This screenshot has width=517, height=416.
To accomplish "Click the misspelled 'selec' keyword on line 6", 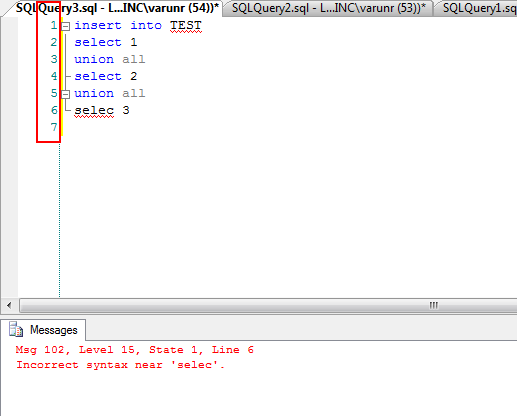I will [x=94, y=110].
